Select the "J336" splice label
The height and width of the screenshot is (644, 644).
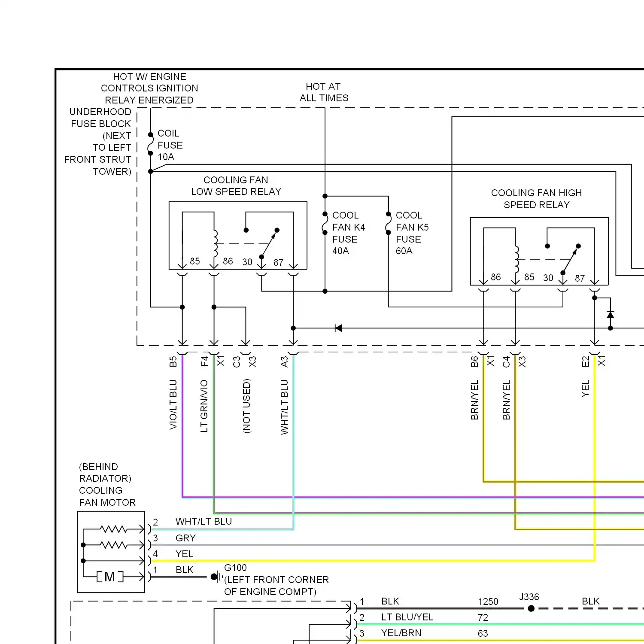(x=529, y=597)
